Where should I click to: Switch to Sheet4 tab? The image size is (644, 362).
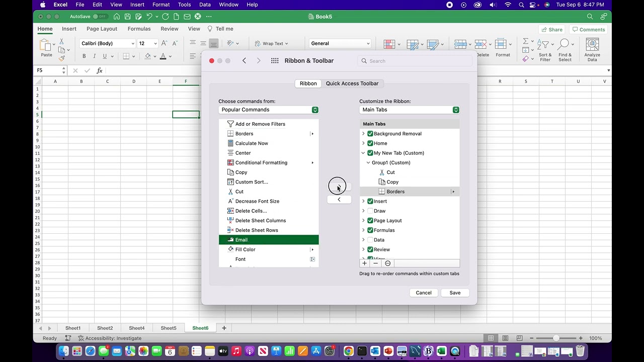click(136, 328)
